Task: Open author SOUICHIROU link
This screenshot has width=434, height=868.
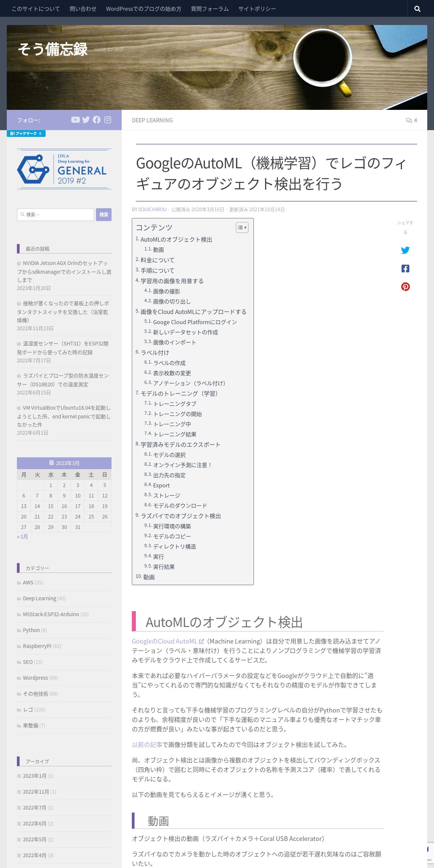Action: [152, 210]
